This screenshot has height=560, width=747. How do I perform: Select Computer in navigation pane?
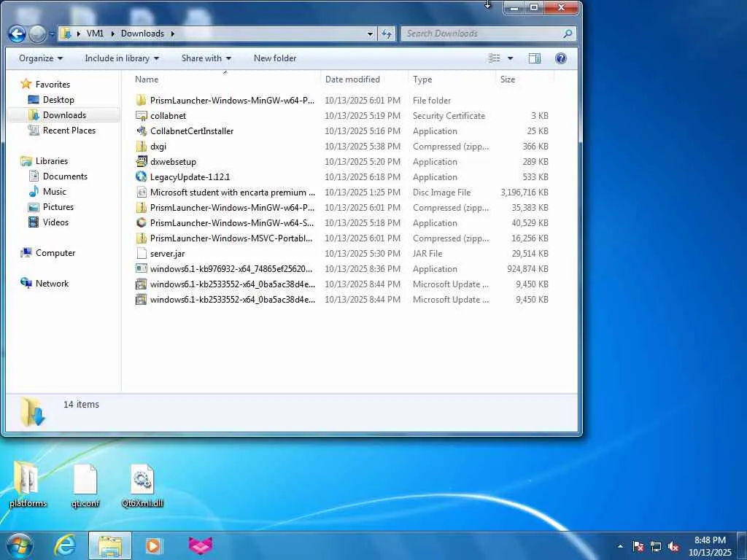(x=55, y=253)
